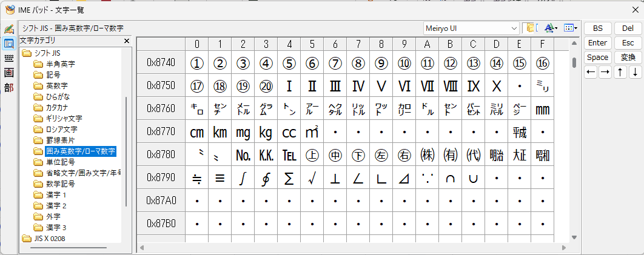644x255 pixels.
Task: Switch to radical lookup pad icon
Action: (x=8, y=87)
